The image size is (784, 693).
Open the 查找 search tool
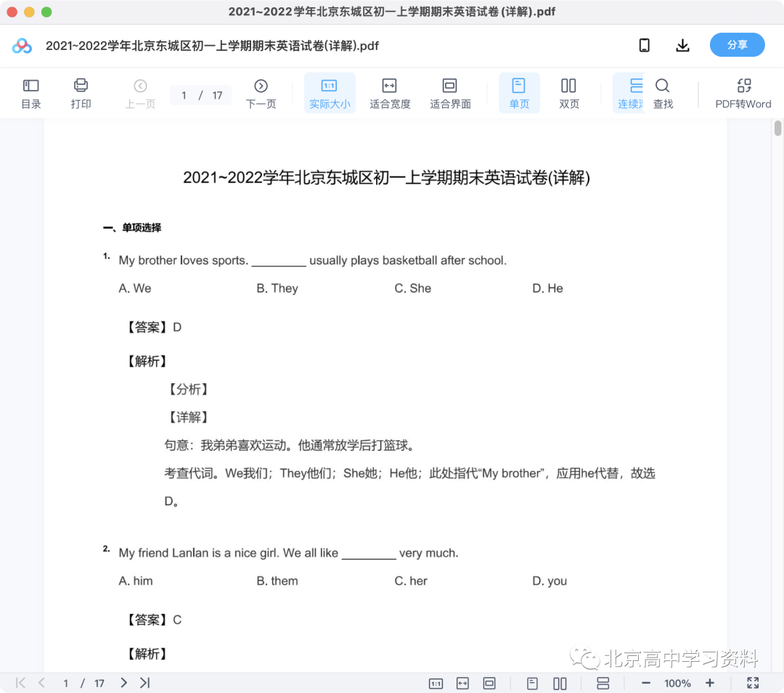pos(663,94)
